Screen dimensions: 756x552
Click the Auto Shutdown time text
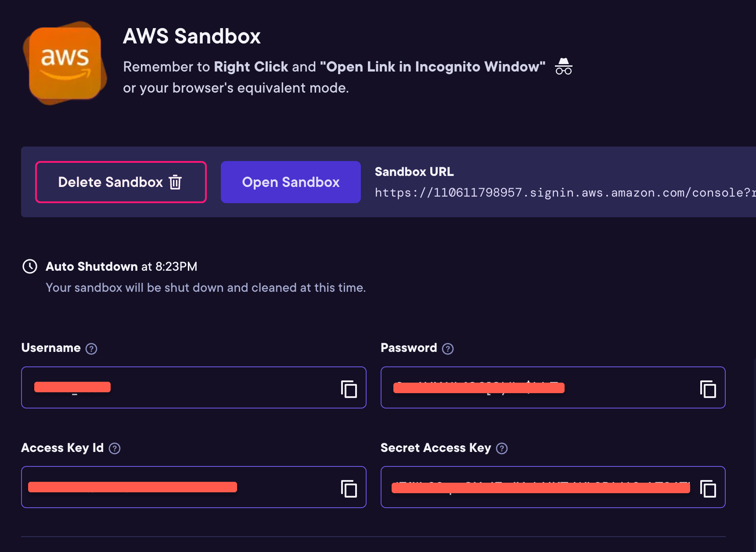[x=122, y=266]
